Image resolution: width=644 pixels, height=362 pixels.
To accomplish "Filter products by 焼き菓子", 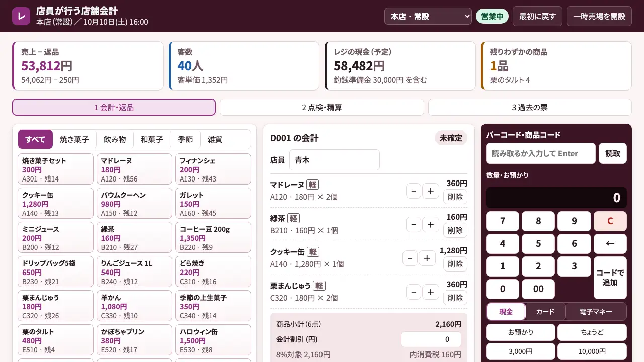I will click(x=74, y=139).
